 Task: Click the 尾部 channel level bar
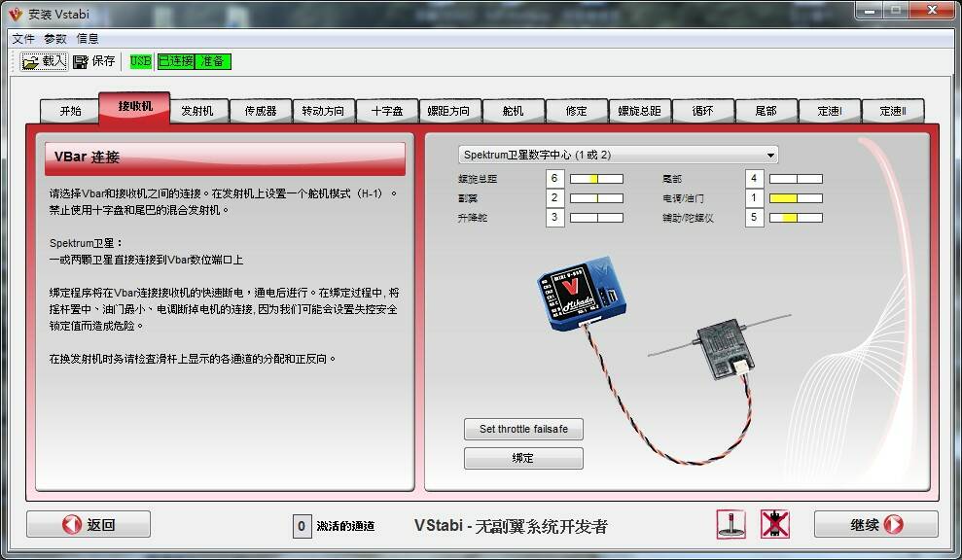coord(796,179)
